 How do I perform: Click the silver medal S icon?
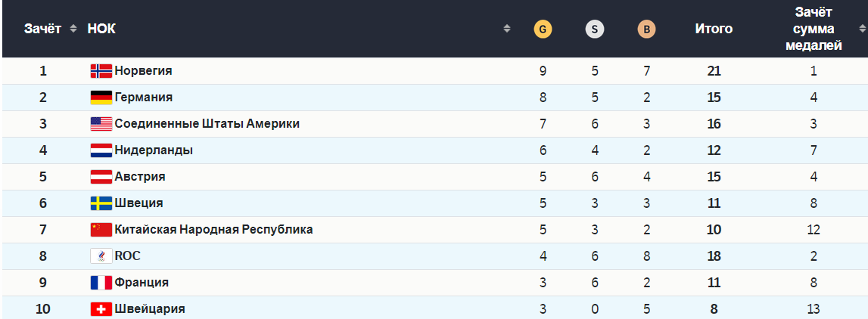pos(594,29)
